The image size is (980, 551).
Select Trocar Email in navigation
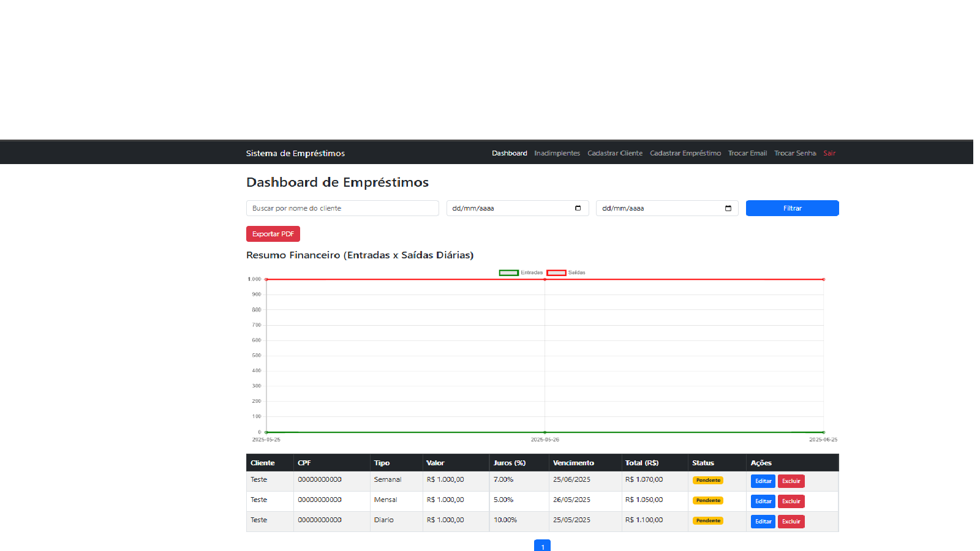pyautogui.click(x=747, y=153)
